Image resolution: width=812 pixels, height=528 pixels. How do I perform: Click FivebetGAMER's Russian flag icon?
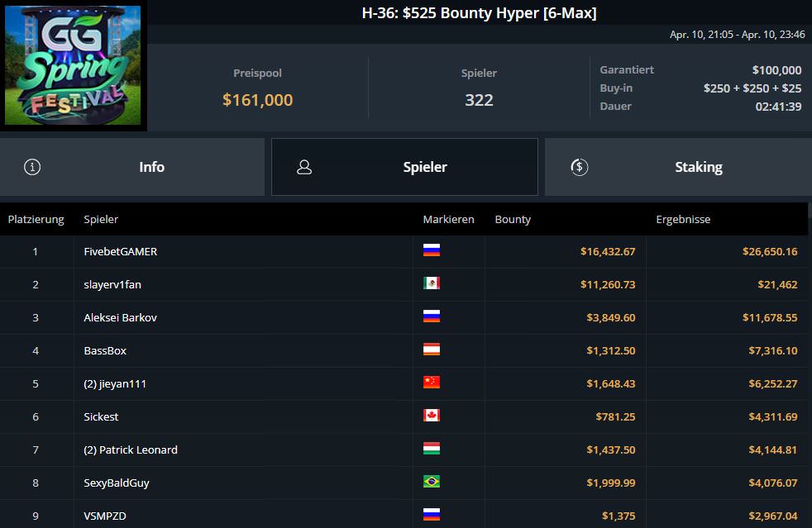(431, 251)
